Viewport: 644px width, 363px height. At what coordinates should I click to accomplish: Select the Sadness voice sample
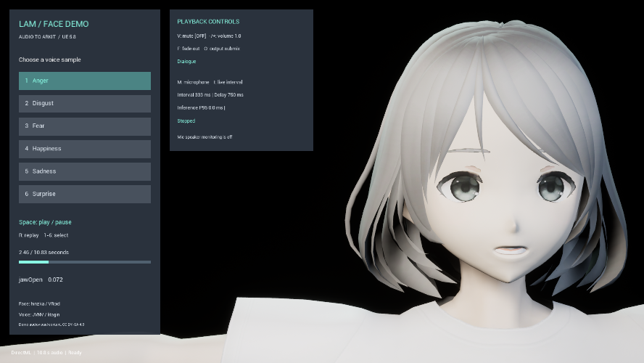(x=85, y=171)
